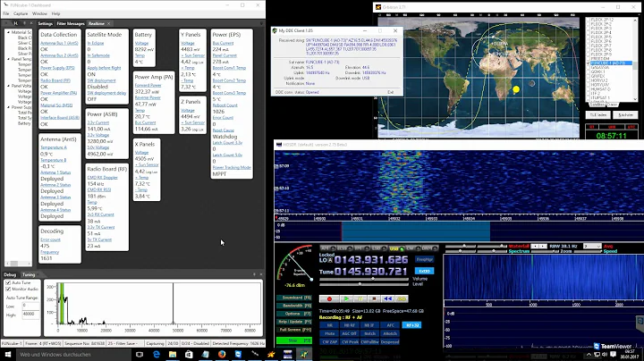The width and height of the screenshot is (644, 361).
Task: Click the Full Screen F11 button
Action: (294, 330)
